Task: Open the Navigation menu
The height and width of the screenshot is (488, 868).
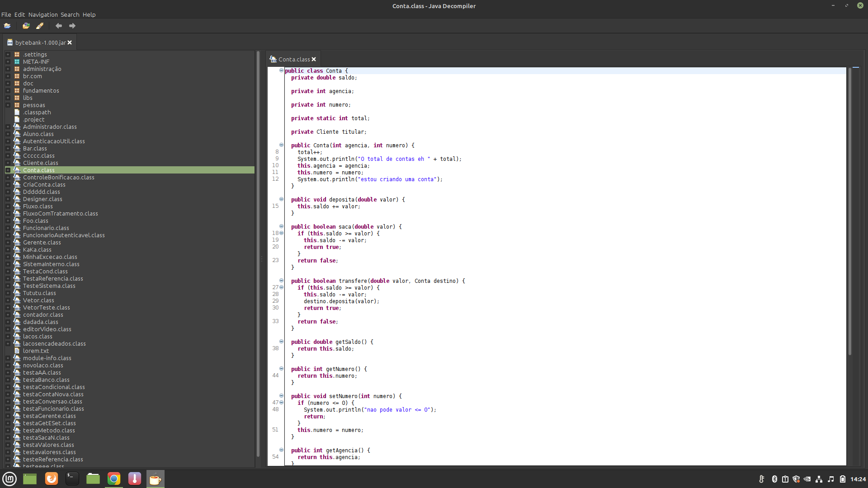Action: pyautogui.click(x=43, y=14)
